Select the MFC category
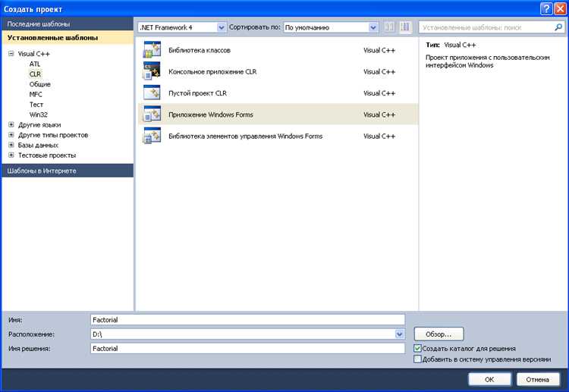This screenshot has width=569, height=392. (x=36, y=94)
